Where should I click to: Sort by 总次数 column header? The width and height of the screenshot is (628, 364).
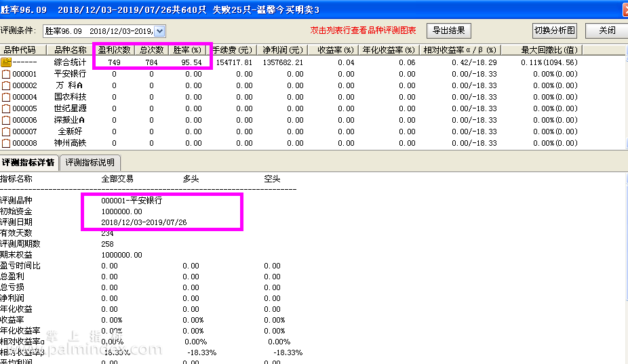[151, 50]
